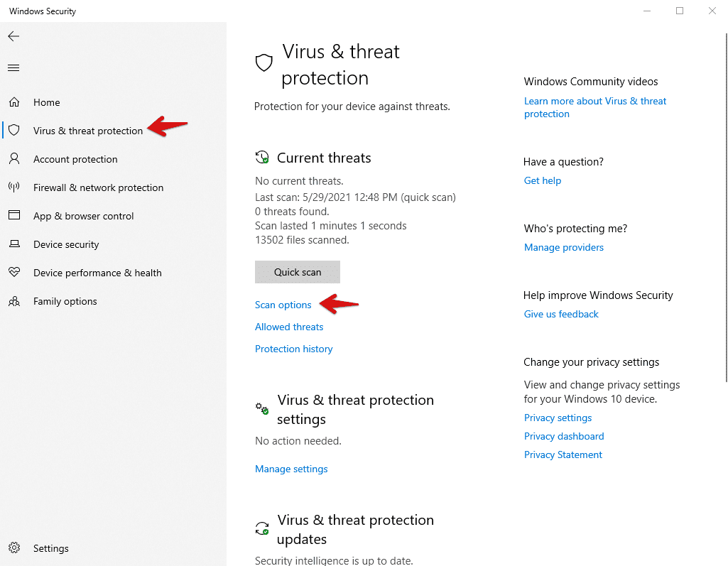Open the hamburger navigation menu icon
The width and height of the screenshot is (728, 566).
tap(13, 67)
